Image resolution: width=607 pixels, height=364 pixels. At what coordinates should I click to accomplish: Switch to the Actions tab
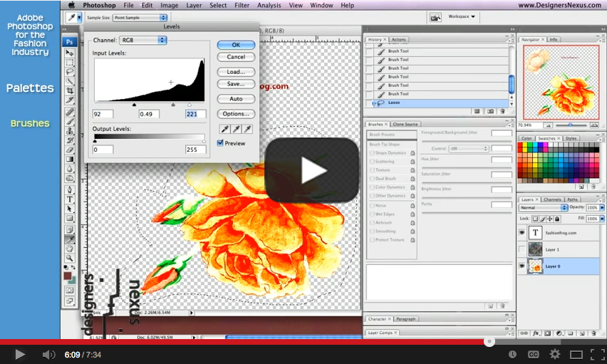[x=399, y=39]
